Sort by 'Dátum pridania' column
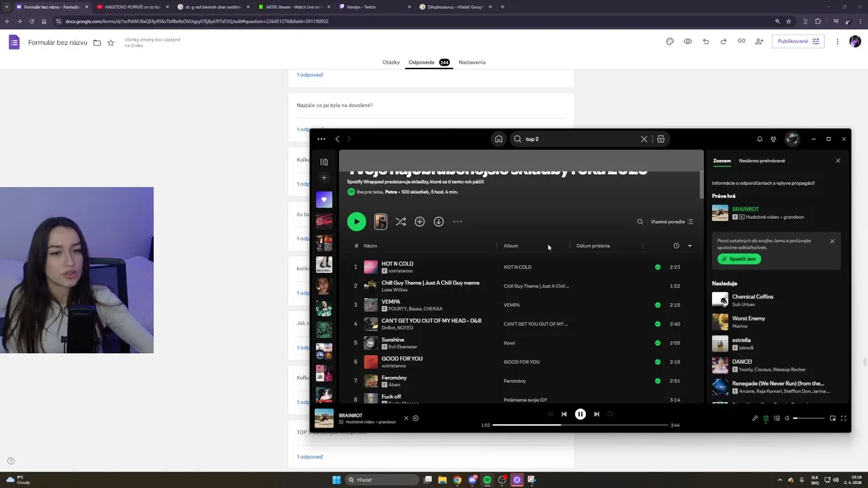 pos(593,246)
